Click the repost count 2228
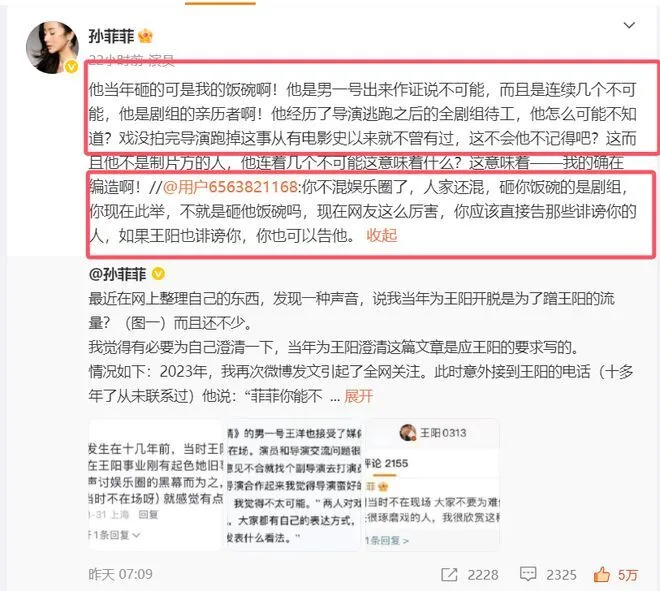The image size is (660, 591). point(483,575)
